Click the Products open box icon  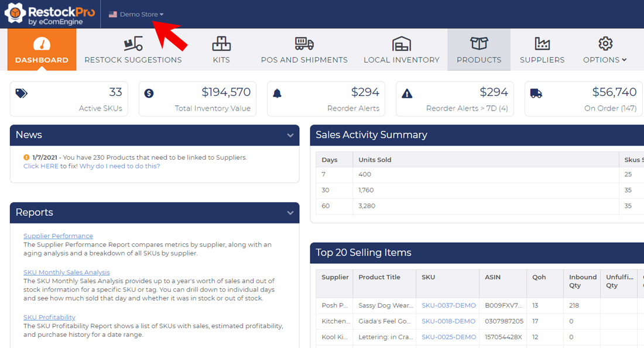[x=479, y=44]
